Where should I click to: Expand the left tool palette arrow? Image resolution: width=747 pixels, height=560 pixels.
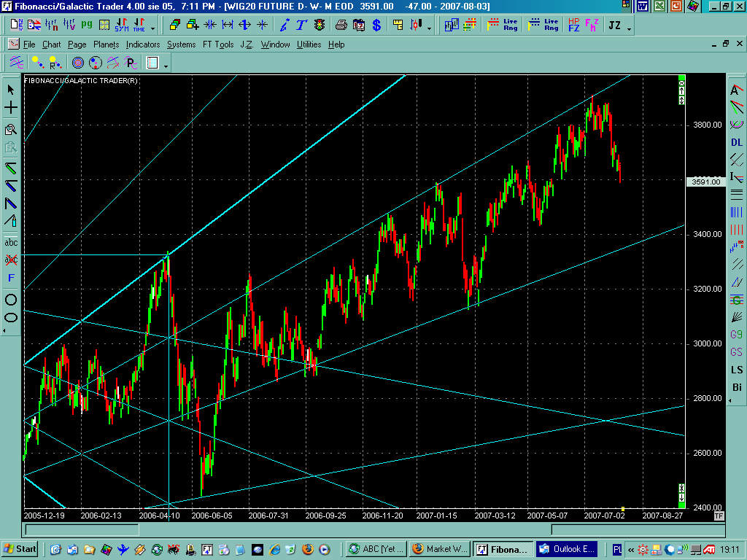(4, 330)
